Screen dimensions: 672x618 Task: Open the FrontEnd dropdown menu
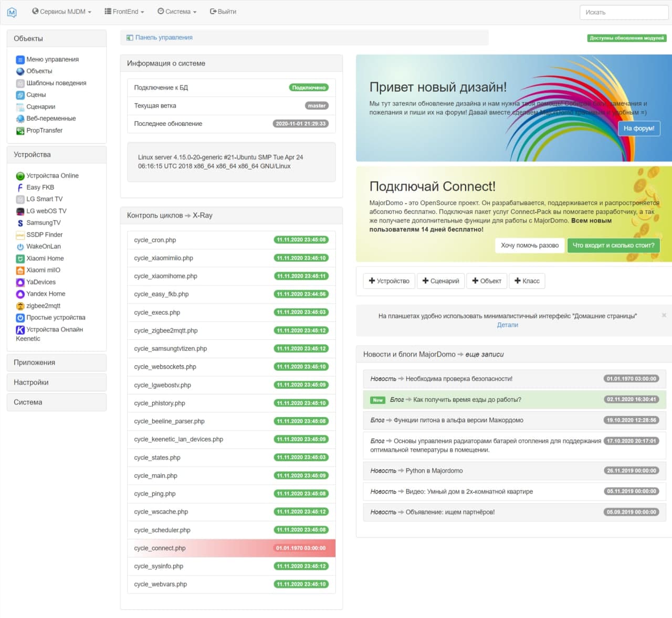124,12
